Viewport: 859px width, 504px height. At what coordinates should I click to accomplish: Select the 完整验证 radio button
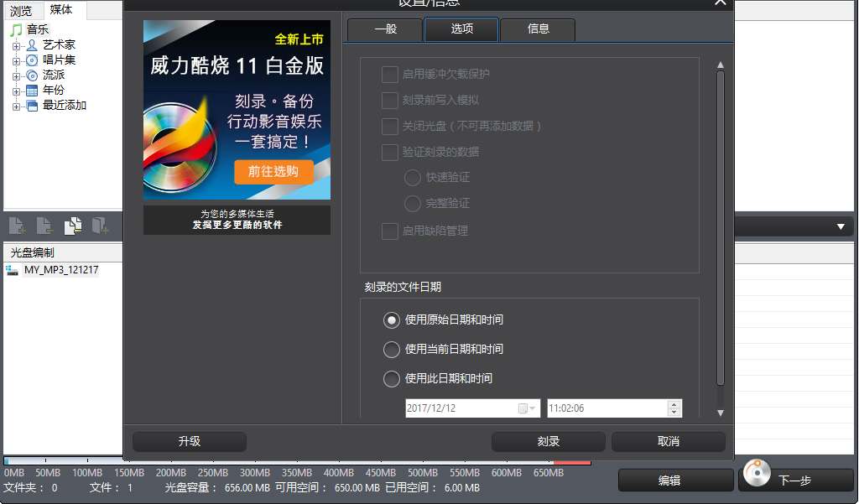click(x=413, y=204)
